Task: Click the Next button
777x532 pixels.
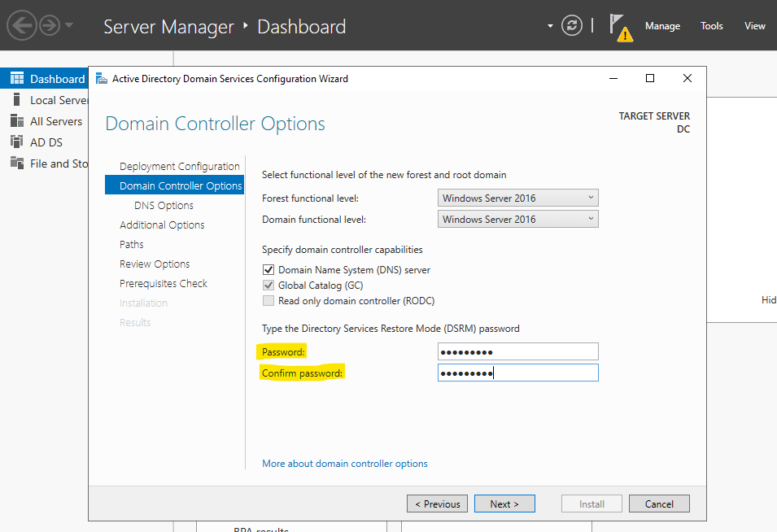Action: click(504, 504)
